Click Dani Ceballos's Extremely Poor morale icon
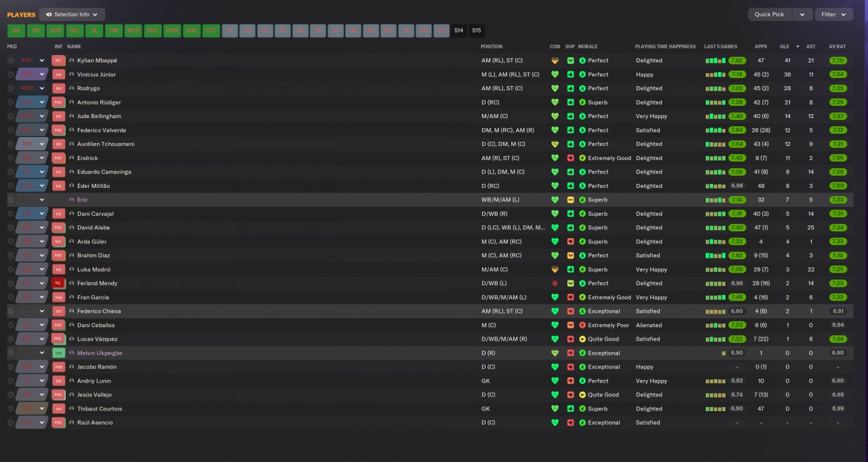 pyautogui.click(x=582, y=325)
